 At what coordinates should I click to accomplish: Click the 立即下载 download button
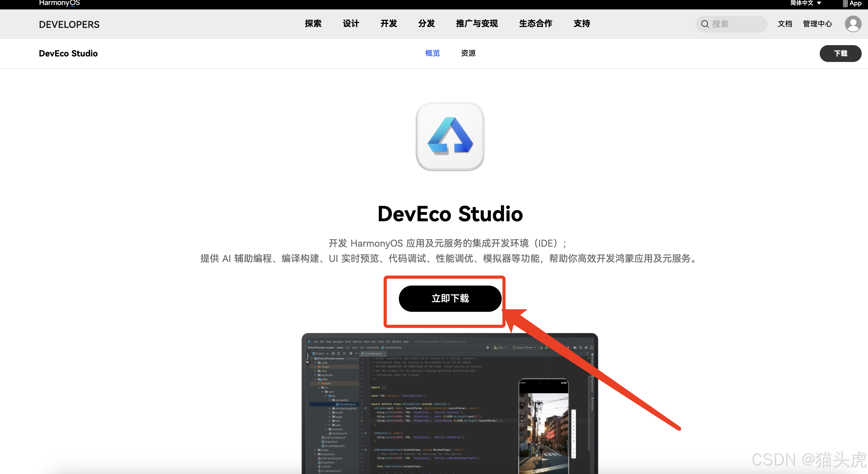pos(450,298)
